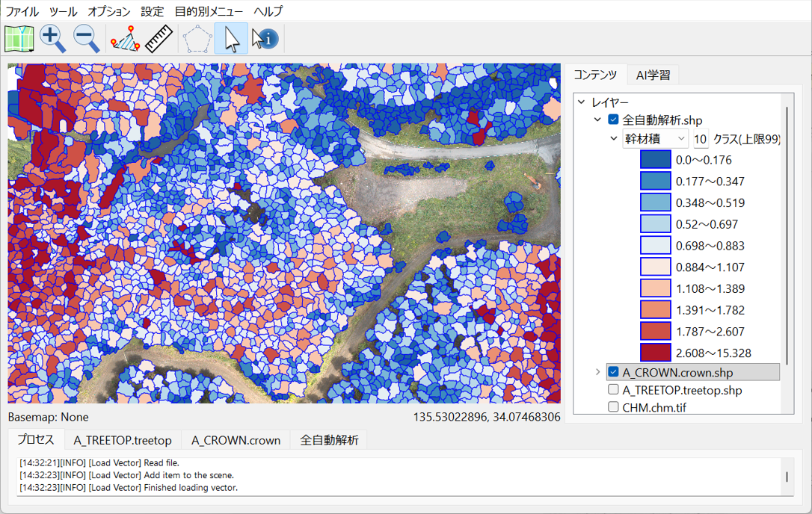This screenshot has width=812, height=514.
Task: Open the 目的別メニュー menu
Action: point(209,11)
